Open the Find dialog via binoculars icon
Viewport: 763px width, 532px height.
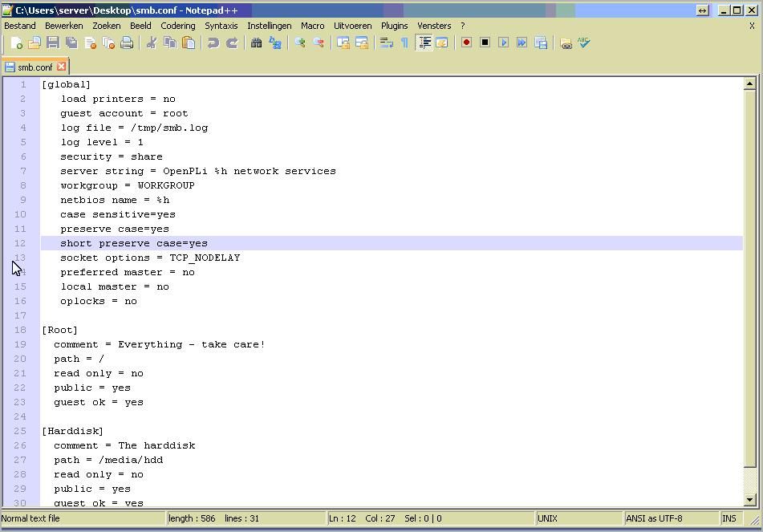[257, 43]
